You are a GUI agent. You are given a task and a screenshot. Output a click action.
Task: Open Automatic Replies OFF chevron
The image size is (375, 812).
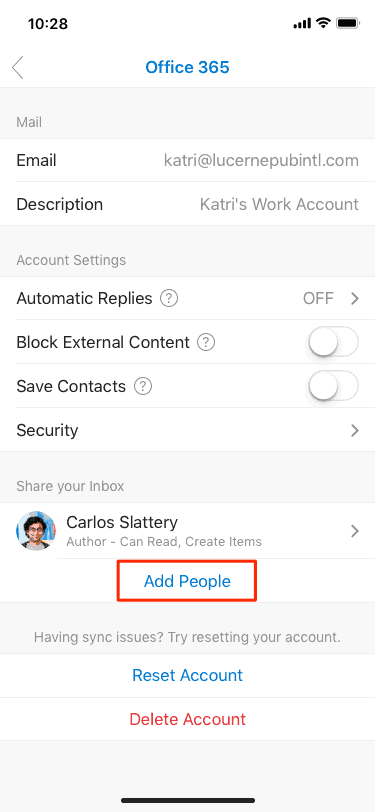point(355,298)
